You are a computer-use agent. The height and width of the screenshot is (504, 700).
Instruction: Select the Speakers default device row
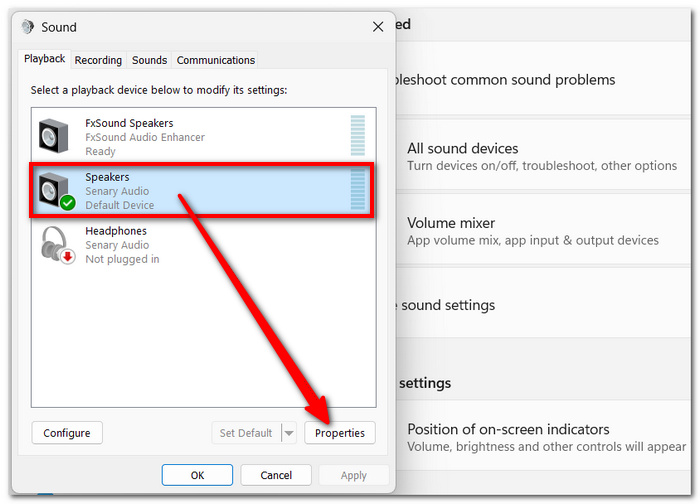pyautogui.click(x=202, y=191)
